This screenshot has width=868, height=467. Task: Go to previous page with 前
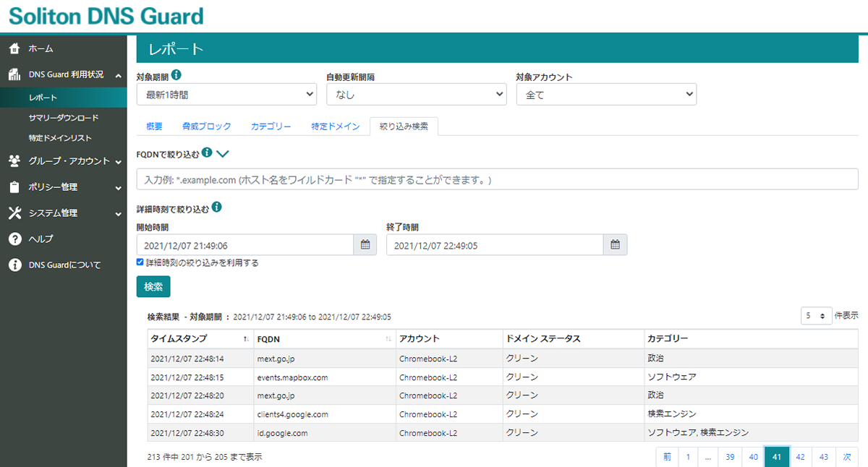(667, 457)
